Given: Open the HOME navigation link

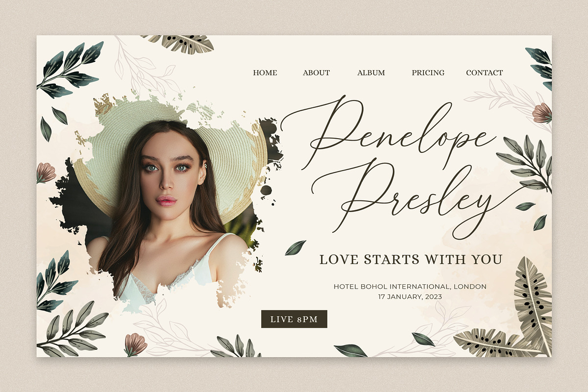Looking at the screenshot, I should tap(265, 73).
